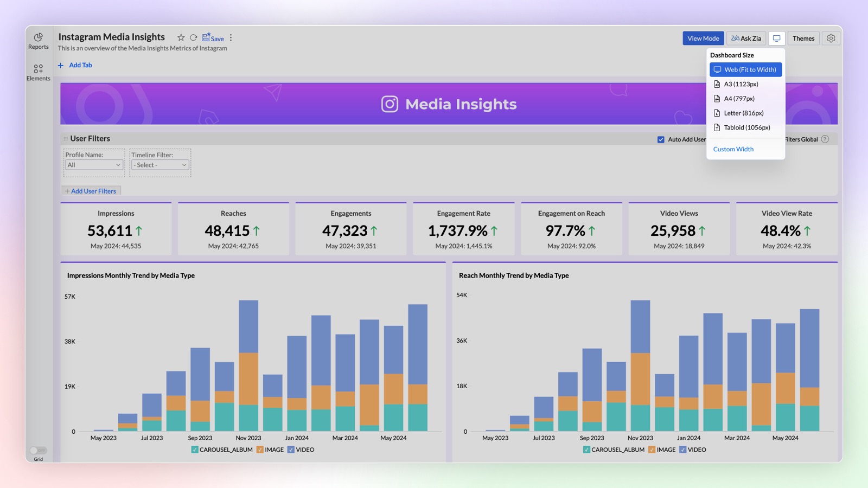Open Ask Zia assistant
The width and height of the screenshot is (868, 488).
pyautogui.click(x=746, y=38)
